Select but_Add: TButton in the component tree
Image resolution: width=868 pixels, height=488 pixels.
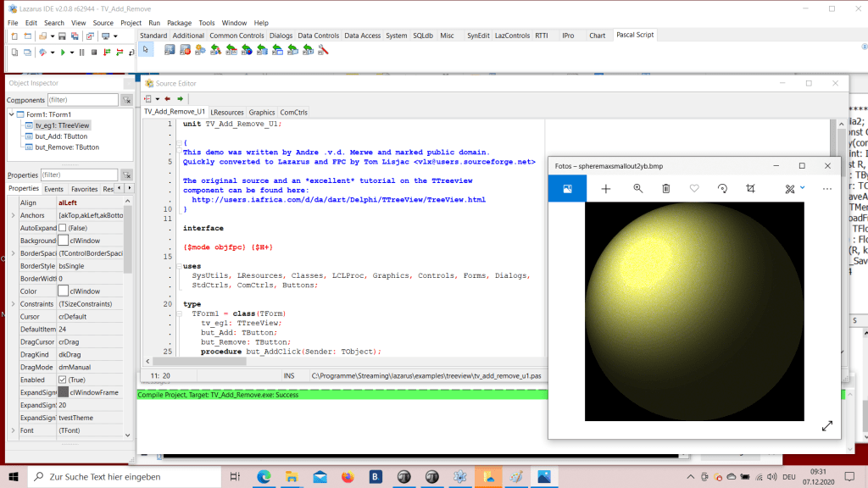pyautogui.click(x=61, y=136)
